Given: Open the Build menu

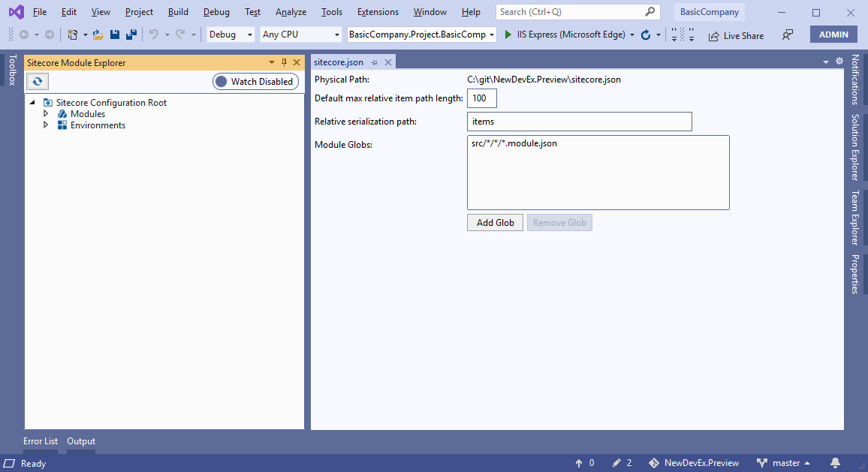Looking at the screenshot, I should tap(178, 11).
